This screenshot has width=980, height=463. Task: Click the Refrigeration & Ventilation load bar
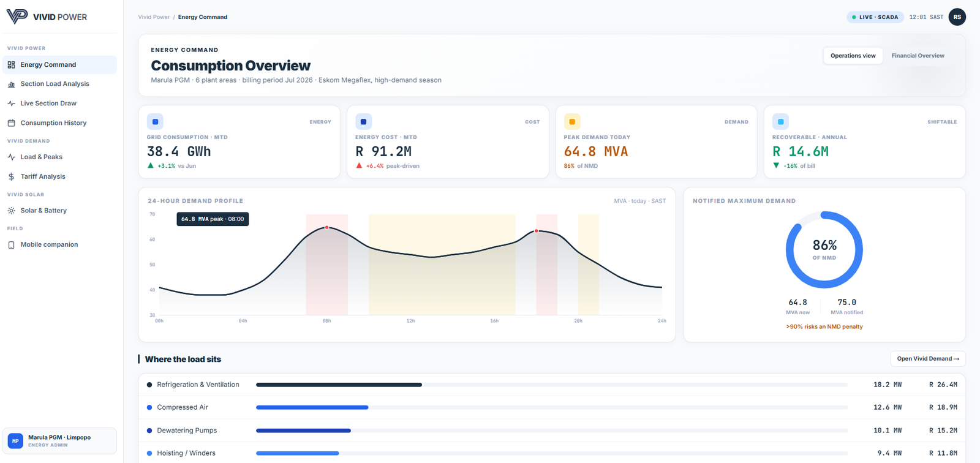pos(551,385)
